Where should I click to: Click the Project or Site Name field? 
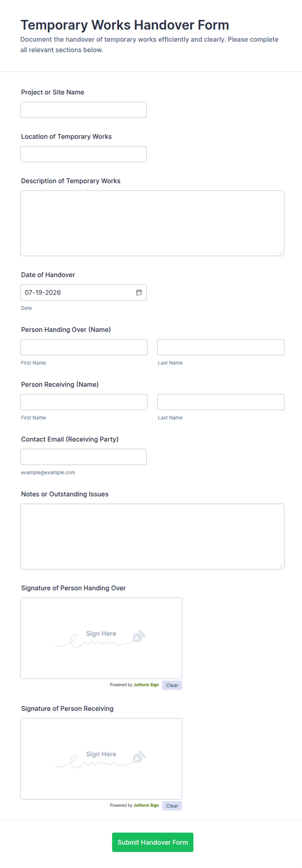(x=83, y=110)
